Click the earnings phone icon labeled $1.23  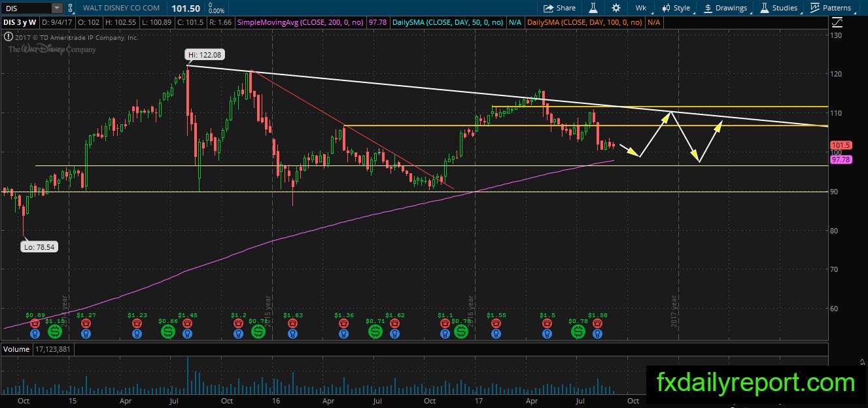pos(137,323)
